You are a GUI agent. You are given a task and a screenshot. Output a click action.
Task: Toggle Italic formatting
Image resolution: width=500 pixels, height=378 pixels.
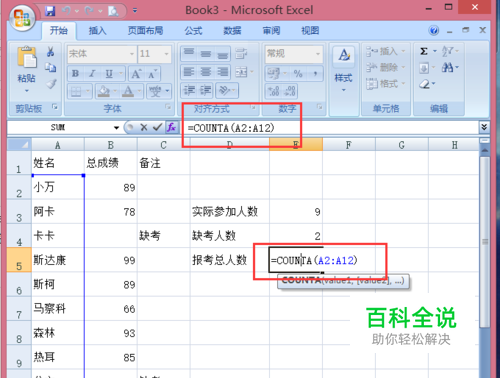coord(92,74)
